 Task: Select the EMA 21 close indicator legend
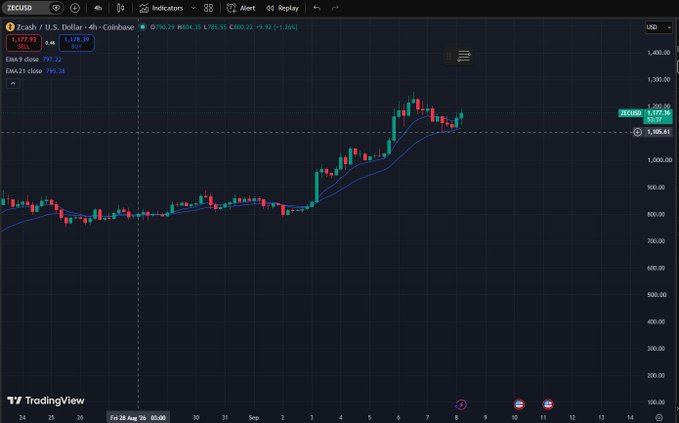(x=24, y=71)
